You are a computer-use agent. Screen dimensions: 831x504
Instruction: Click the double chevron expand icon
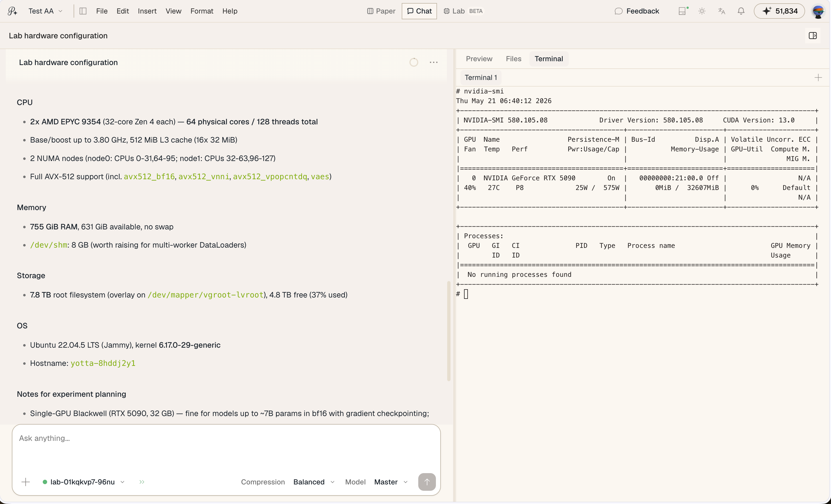coord(142,482)
